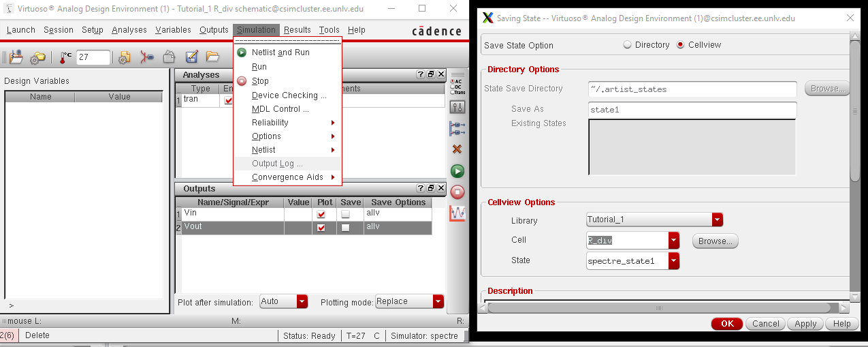The width and height of the screenshot is (868, 347).
Task: Toggle the Plot checkbox for Vout
Action: [x=321, y=228]
